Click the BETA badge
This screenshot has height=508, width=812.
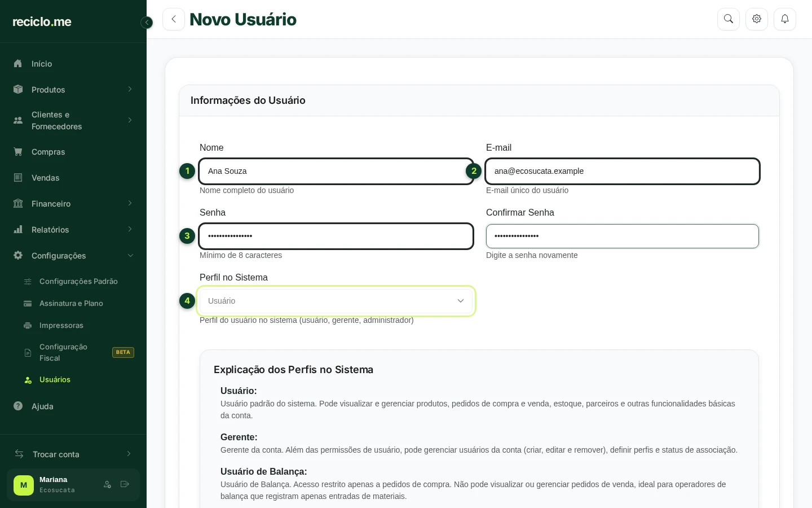pos(123,352)
